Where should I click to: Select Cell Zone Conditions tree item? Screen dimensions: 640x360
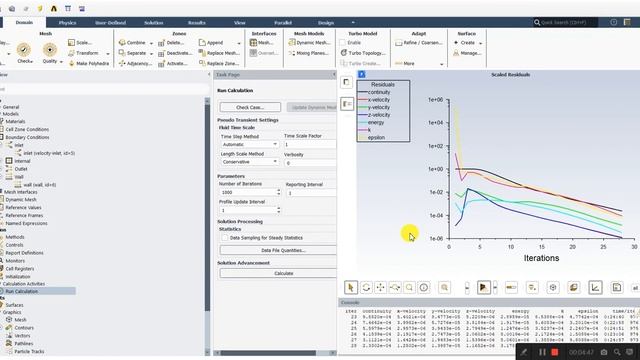27,129
